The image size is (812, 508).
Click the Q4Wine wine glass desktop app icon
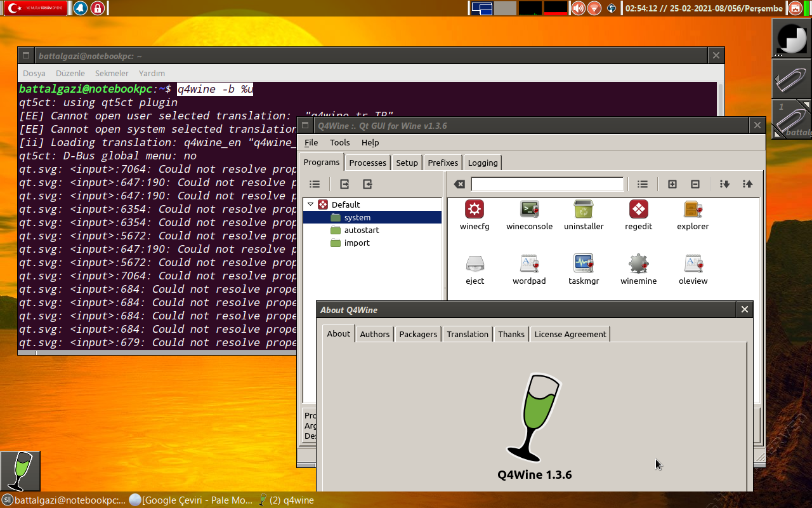[x=20, y=471]
